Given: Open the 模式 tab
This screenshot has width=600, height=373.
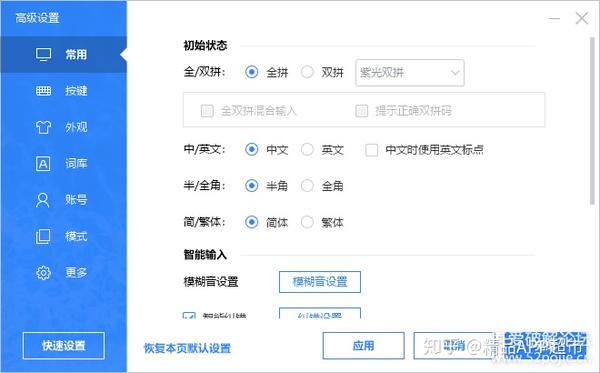Looking at the screenshot, I should 64,236.
